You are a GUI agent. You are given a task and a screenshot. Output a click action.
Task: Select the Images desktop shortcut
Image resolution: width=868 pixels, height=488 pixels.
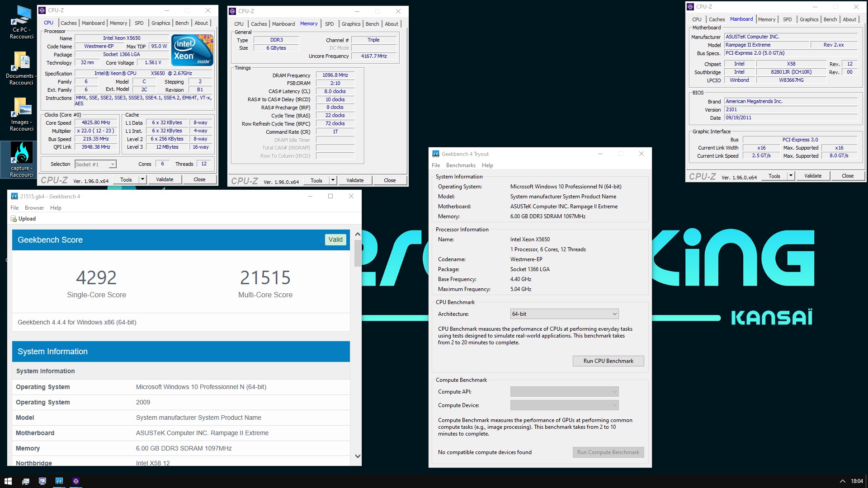click(22, 114)
